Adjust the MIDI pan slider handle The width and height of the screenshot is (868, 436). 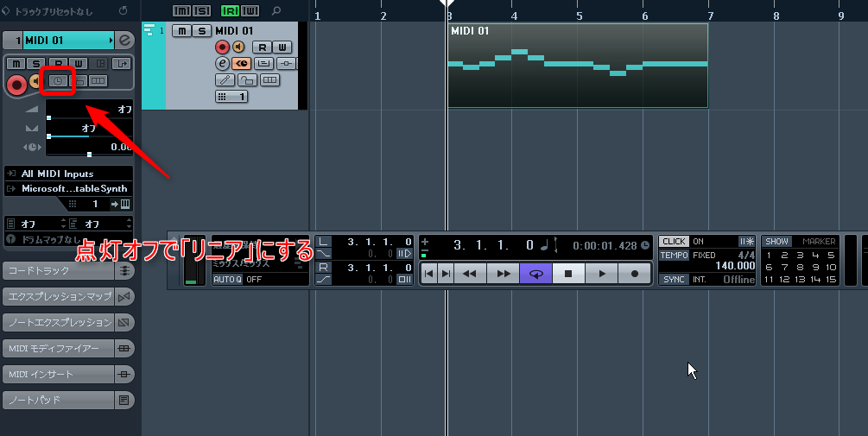[x=48, y=136]
